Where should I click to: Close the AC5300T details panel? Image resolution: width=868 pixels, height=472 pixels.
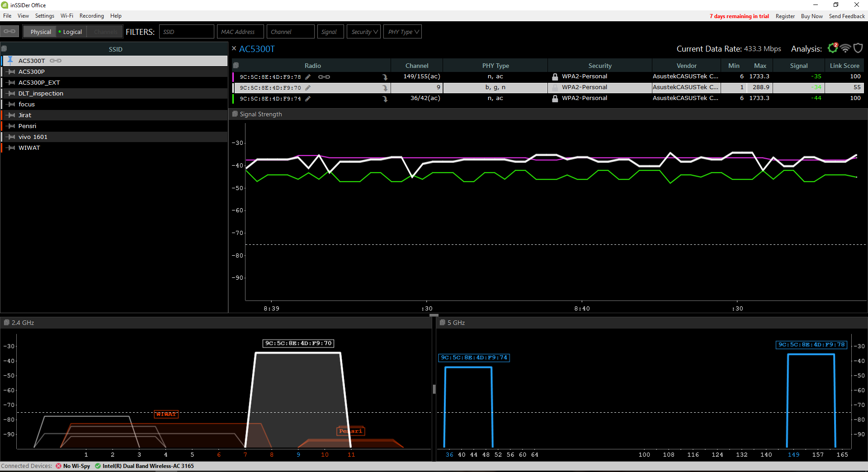click(234, 48)
